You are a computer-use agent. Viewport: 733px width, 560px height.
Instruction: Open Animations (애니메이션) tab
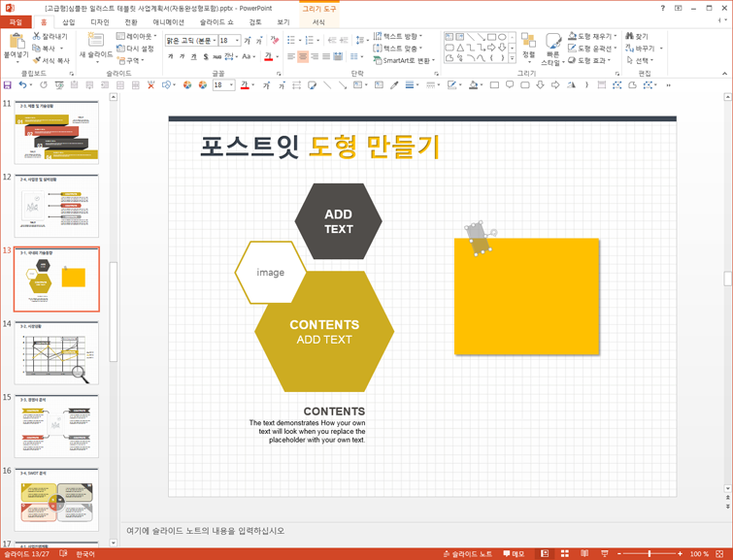(x=168, y=22)
